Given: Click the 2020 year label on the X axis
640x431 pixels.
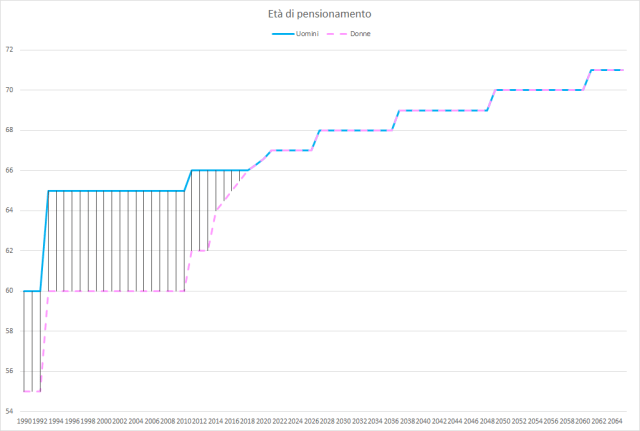Looking at the screenshot, I should coord(264,422).
